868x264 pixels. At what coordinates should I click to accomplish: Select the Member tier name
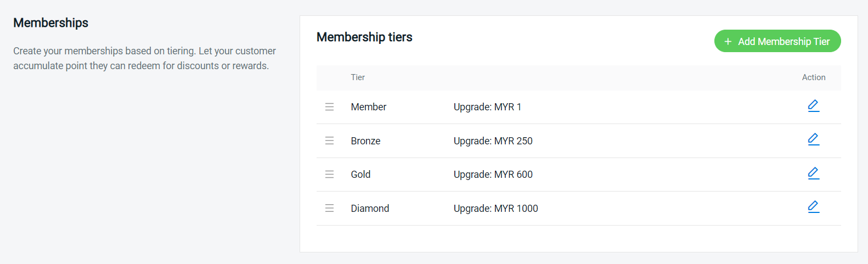click(x=369, y=107)
